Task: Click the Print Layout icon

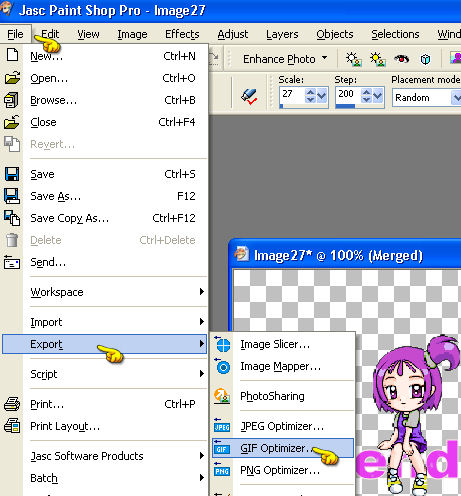Action: (x=12, y=426)
